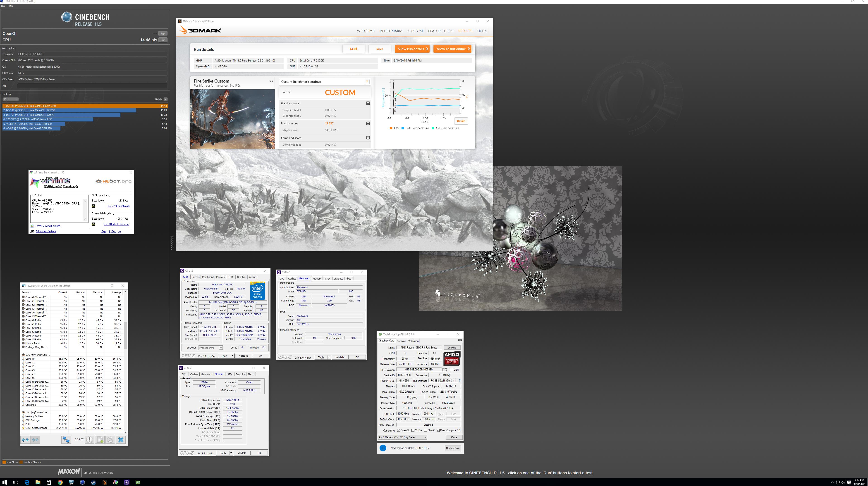Open Tools dropdown arrow in CPU-Z Memory window
868x486 pixels.
pyautogui.click(x=231, y=453)
